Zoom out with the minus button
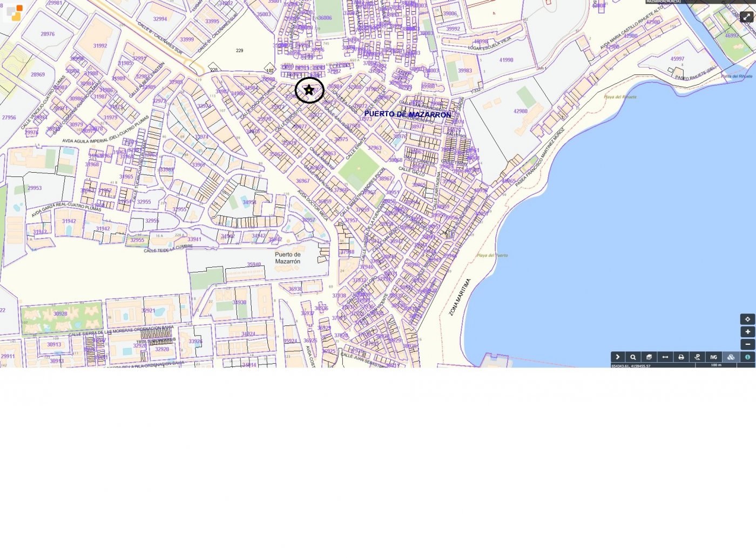Screen dimensions: 756x558 click(747, 344)
